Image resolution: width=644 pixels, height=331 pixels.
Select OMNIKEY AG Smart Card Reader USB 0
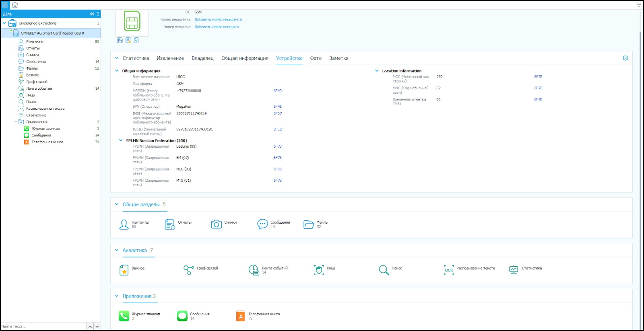tap(51, 33)
